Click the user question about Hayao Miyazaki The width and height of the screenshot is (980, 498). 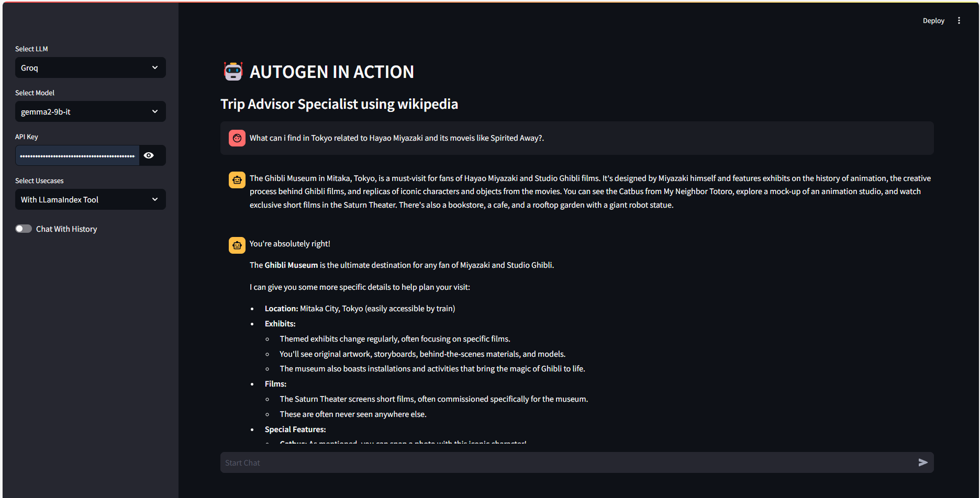point(396,138)
